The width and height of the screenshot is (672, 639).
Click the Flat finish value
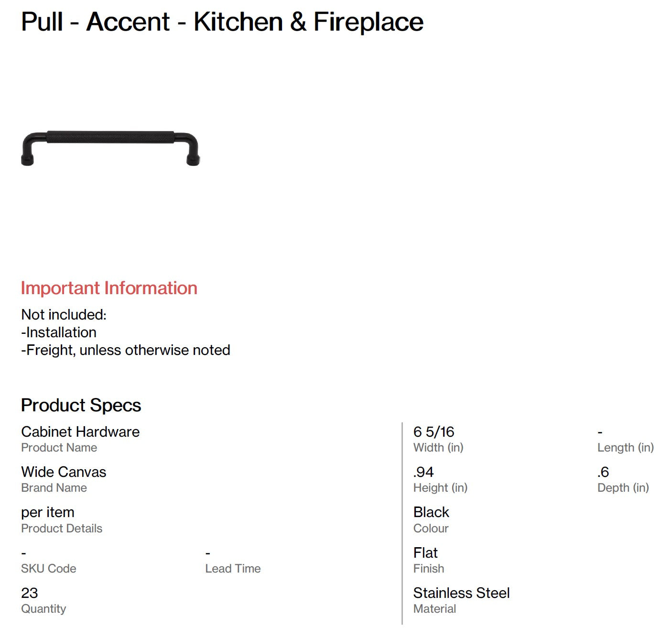click(425, 553)
